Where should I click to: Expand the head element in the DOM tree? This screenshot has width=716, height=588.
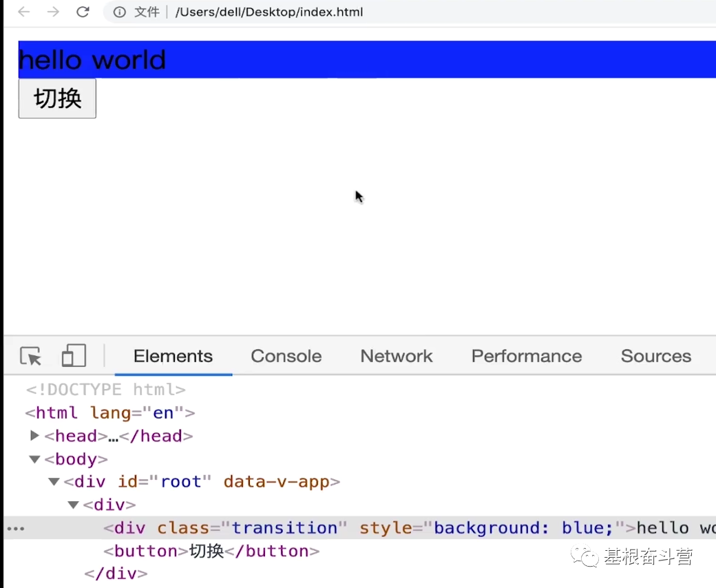pyautogui.click(x=34, y=436)
